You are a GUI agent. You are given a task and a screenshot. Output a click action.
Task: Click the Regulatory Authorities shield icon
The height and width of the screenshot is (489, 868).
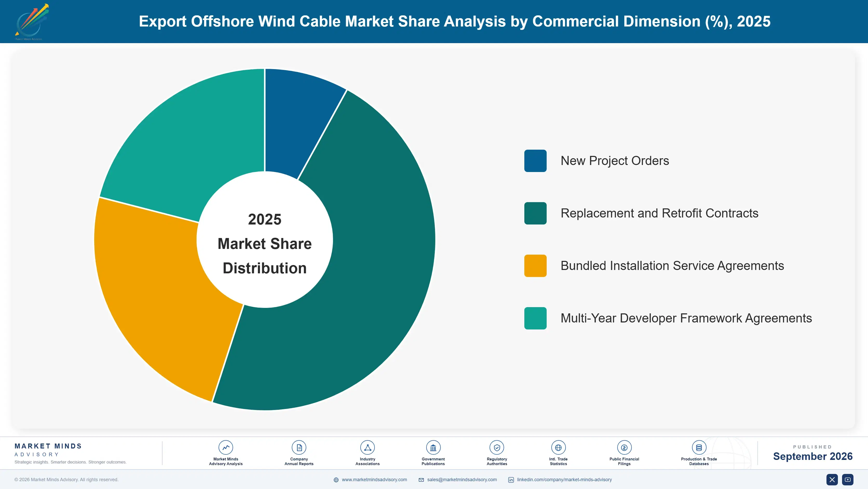click(497, 447)
